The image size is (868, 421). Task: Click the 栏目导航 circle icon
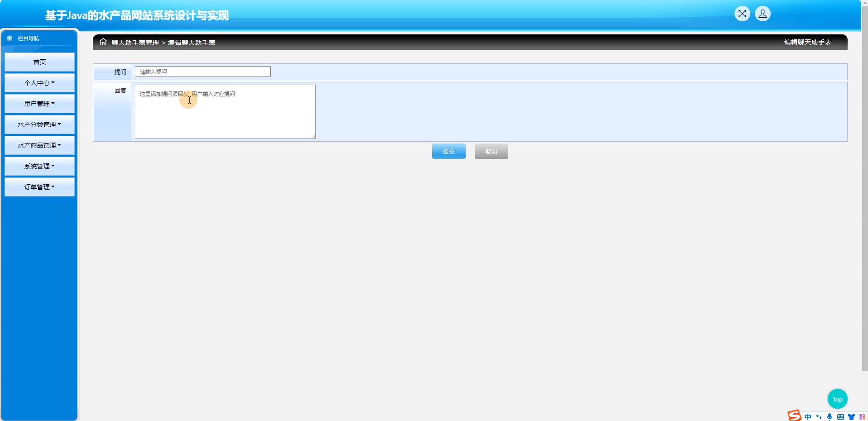point(10,38)
